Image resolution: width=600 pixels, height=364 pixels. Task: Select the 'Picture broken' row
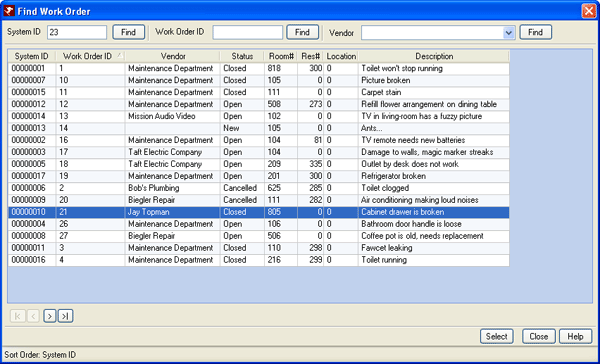[259, 80]
